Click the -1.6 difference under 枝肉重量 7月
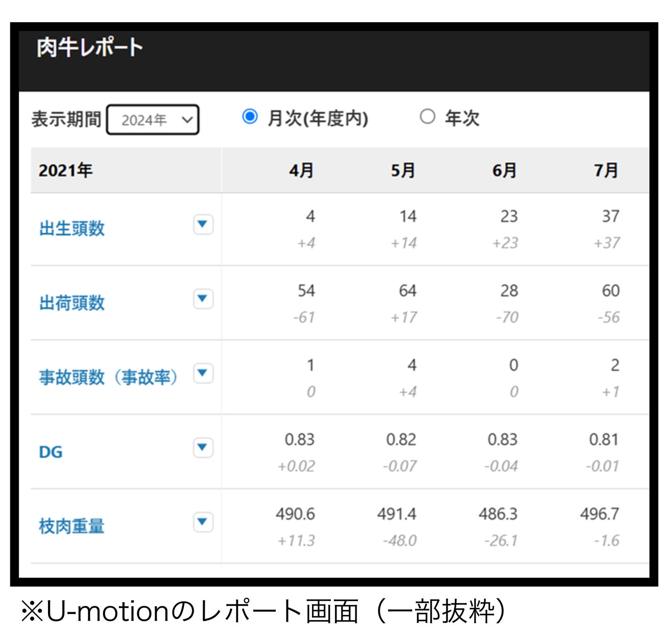The image size is (672, 636). (607, 541)
